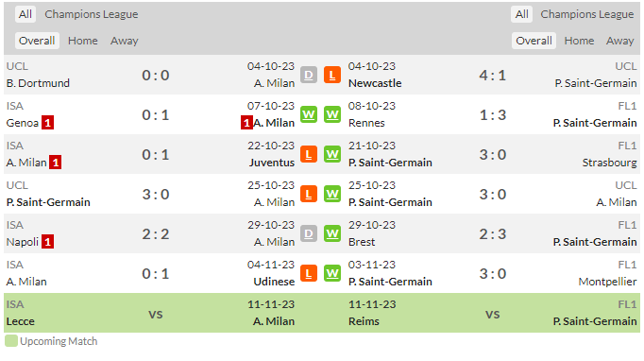Screen dimensions: 644x361
Task: Select the left-side All filter
Action: pos(25,14)
